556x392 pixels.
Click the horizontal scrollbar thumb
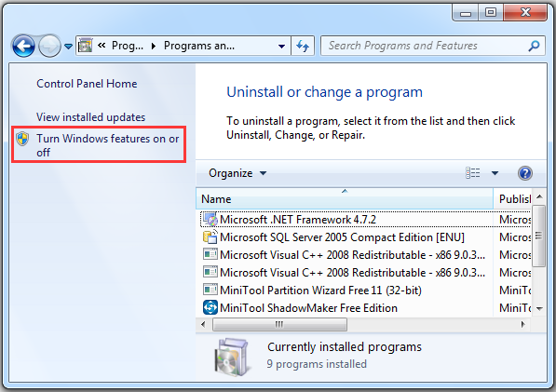pyautogui.click(x=279, y=324)
